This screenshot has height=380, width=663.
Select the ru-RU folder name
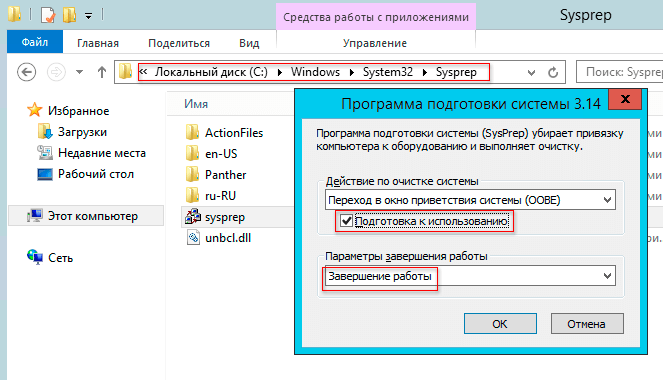coord(220,196)
